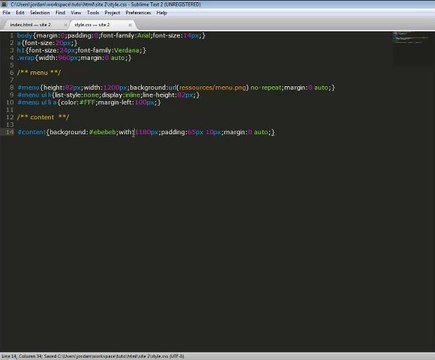Image resolution: width=435 pixels, height=360 pixels.
Task: Click the 'Line 14, Column 34' status text
Action: [x=21, y=356]
